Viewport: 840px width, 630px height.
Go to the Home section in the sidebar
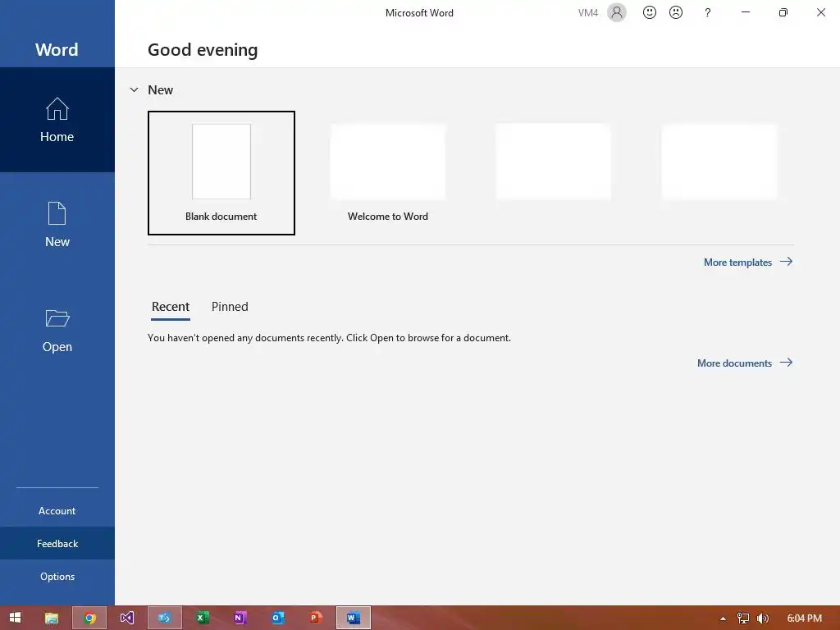point(57,120)
